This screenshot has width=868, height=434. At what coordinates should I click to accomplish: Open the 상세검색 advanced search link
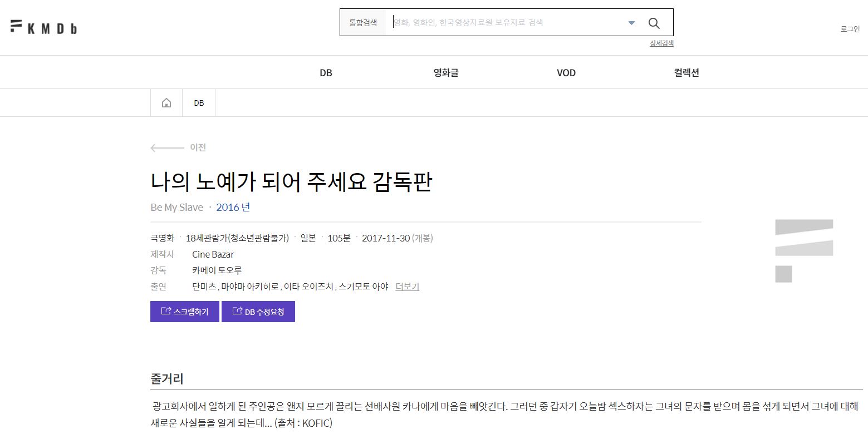[x=661, y=43]
